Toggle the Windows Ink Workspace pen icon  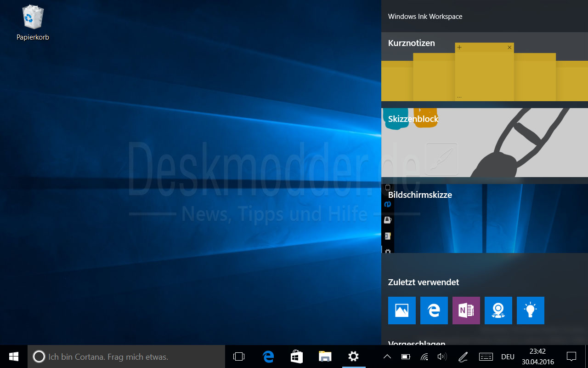463,356
